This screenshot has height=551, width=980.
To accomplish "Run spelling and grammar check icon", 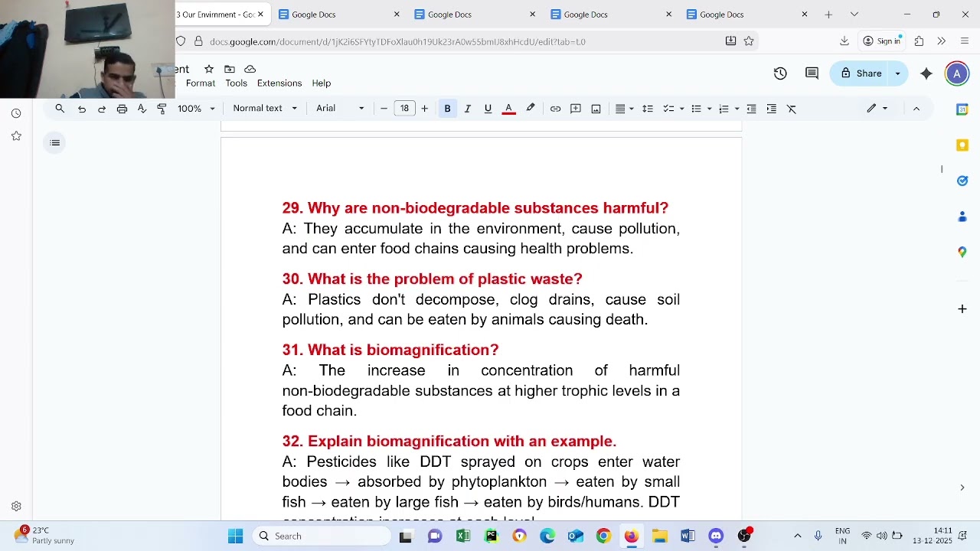I will (142, 109).
